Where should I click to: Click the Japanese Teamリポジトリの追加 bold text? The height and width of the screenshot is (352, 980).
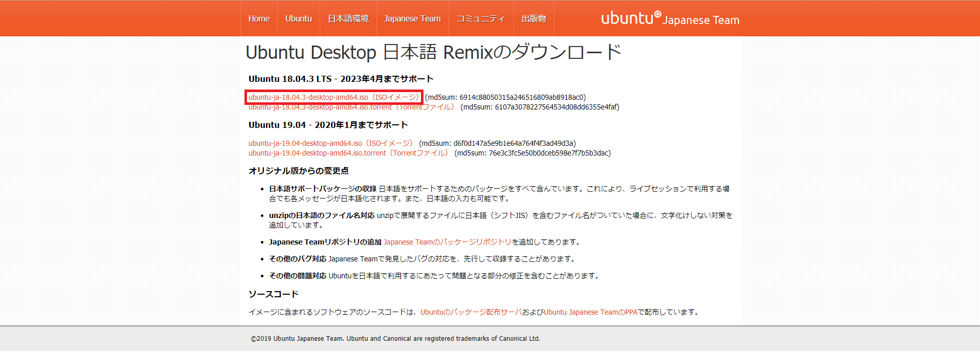click(325, 242)
